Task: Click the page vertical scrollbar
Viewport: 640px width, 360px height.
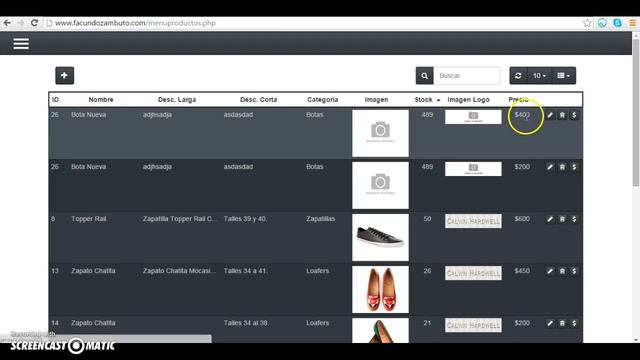Action: coord(636,113)
